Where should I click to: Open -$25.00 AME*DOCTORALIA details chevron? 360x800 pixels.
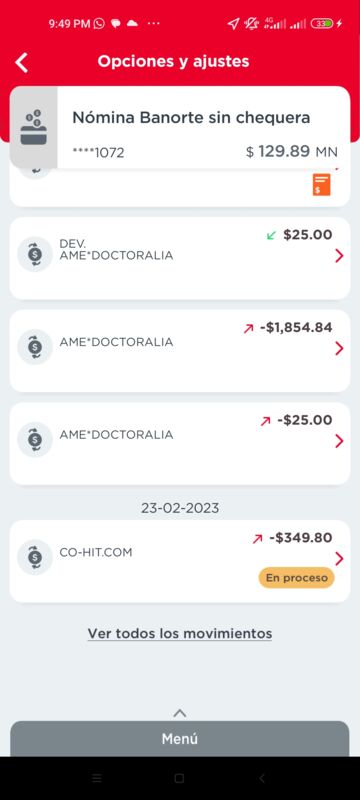point(339,441)
